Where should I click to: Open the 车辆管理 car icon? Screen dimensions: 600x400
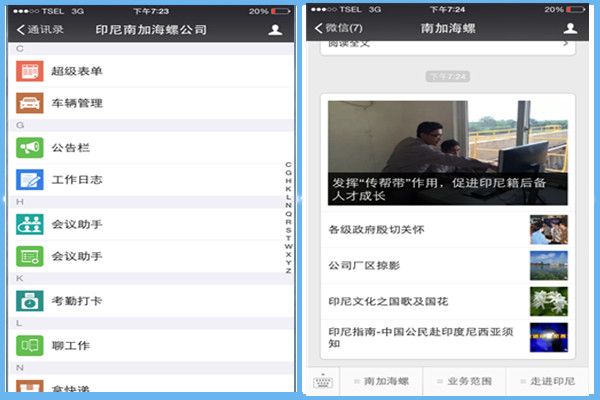click(x=29, y=103)
